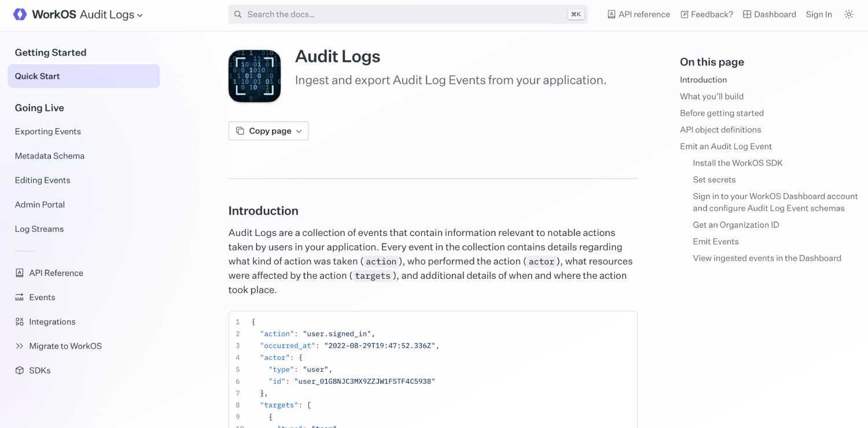Jump to Get an Organization ID section
Screen dimensions: 868x428
click(x=736, y=225)
